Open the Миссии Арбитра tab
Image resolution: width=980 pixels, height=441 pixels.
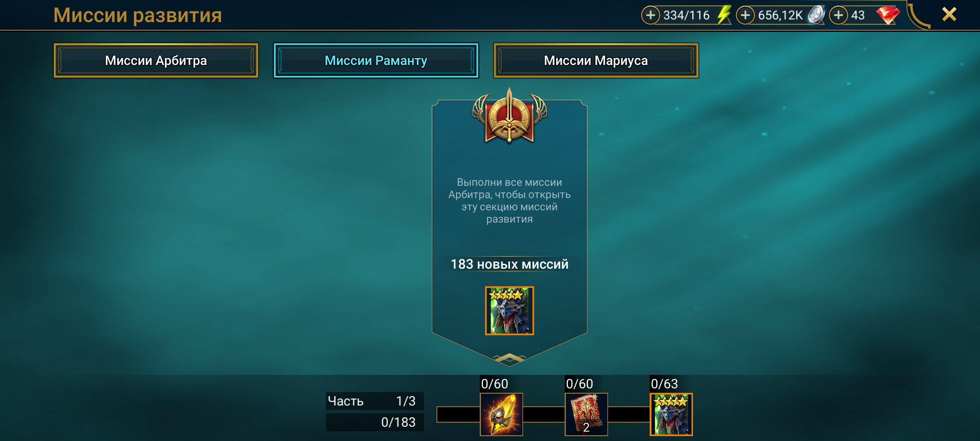tap(156, 60)
